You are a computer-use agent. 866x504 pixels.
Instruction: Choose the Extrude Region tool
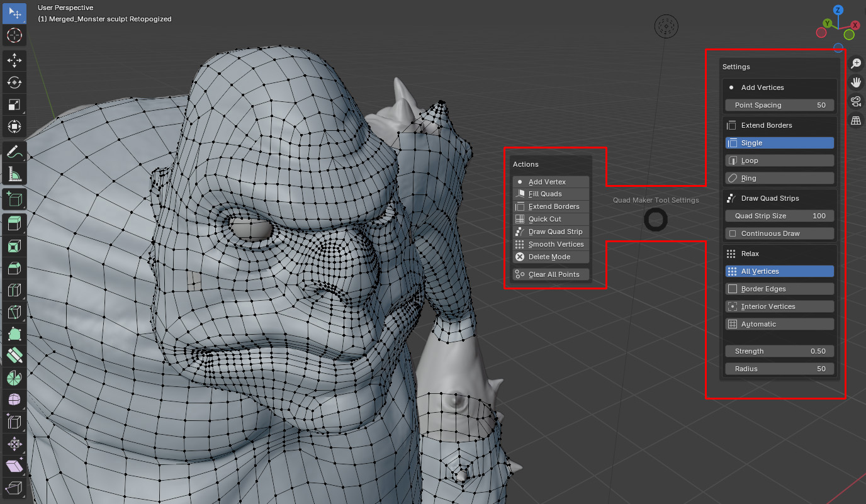click(x=14, y=223)
